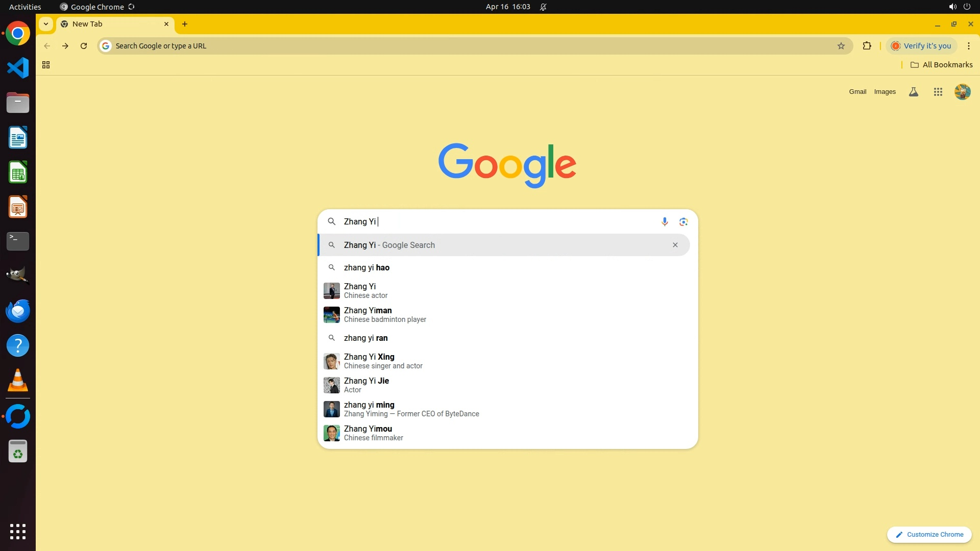Viewport: 980px width, 551px height.
Task: Choose the zhang yi ran suggestion
Action: click(x=365, y=338)
